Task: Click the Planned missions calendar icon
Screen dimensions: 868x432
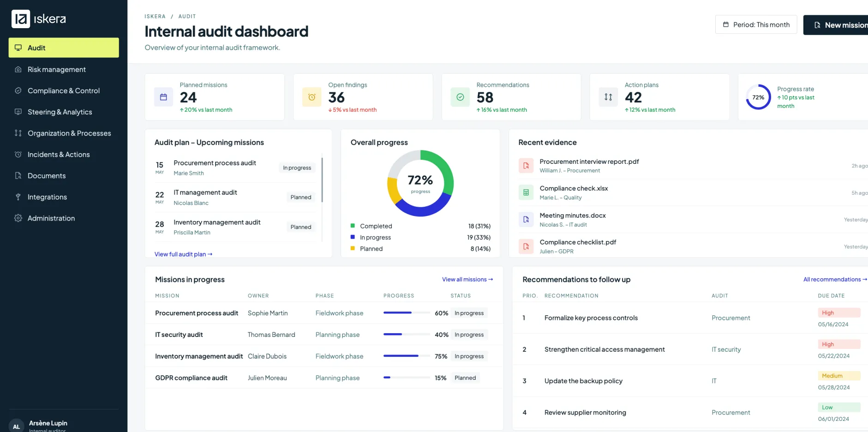Action: coord(163,97)
